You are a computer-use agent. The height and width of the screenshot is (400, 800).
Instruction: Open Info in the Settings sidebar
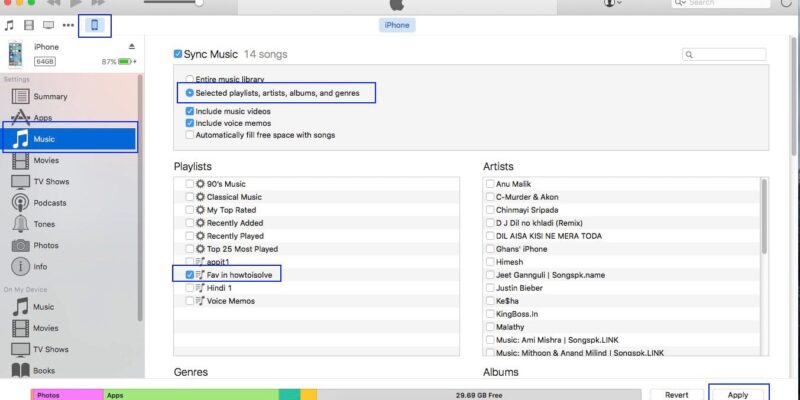pyautogui.click(x=40, y=266)
